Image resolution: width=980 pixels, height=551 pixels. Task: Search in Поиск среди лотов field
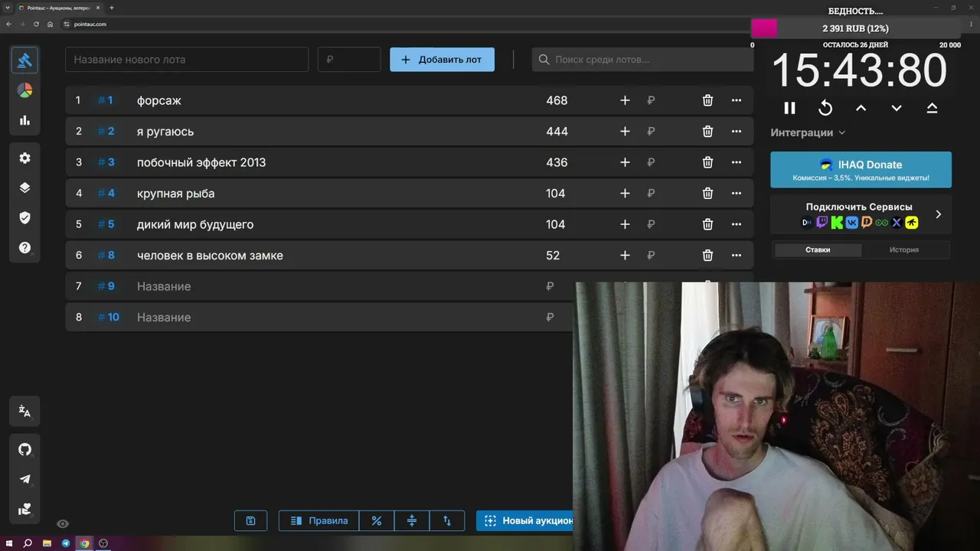click(x=642, y=60)
